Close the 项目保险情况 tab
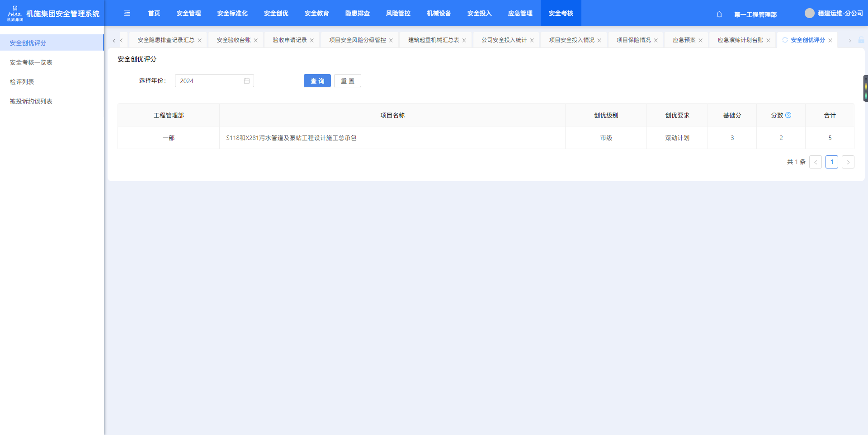 click(656, 41)
